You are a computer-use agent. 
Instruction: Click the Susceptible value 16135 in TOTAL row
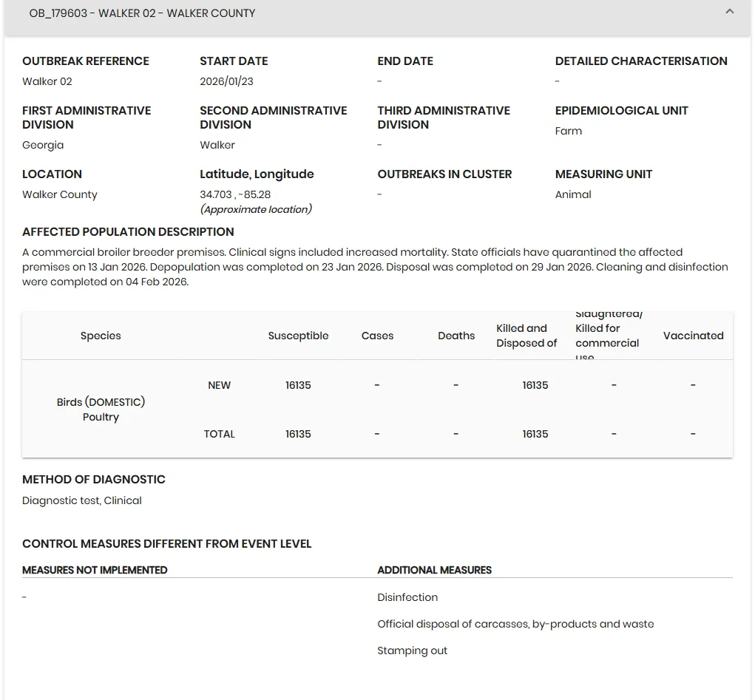[298, 434]
